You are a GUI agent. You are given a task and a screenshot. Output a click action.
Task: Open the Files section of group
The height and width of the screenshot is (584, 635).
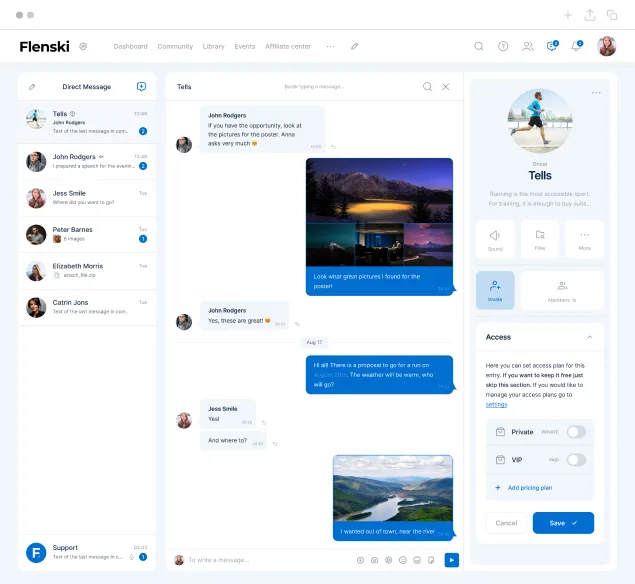pos(540,240)
